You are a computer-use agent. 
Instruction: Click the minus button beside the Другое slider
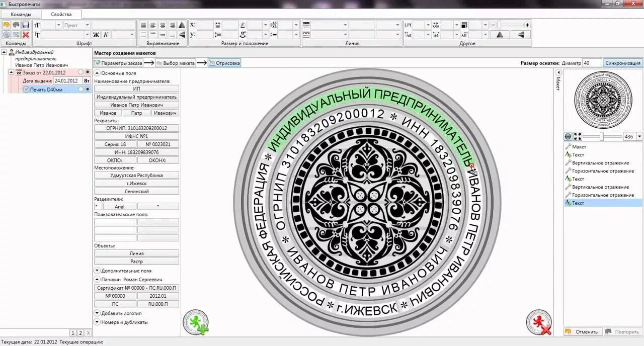[493, 25]
